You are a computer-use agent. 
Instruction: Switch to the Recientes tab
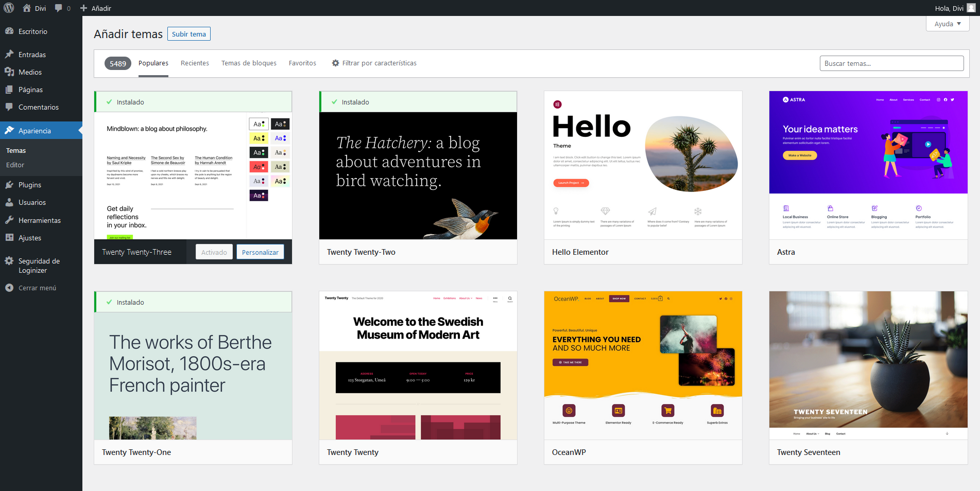195,63
